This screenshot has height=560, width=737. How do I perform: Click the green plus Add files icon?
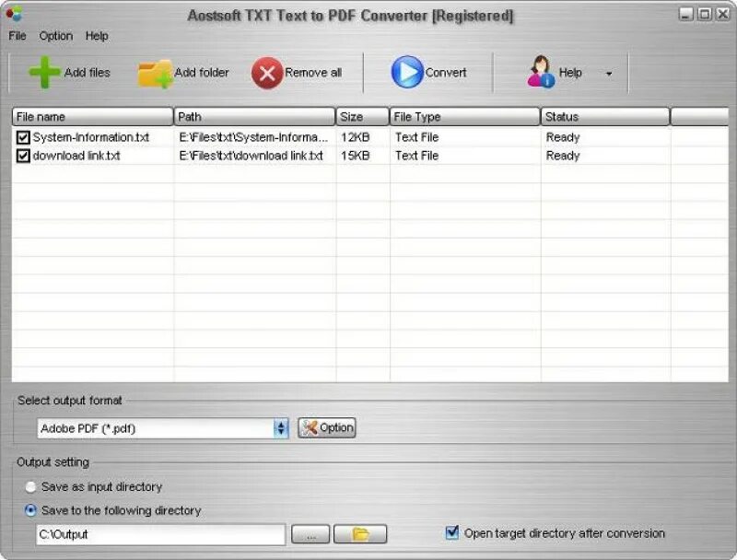click(44, 73)
